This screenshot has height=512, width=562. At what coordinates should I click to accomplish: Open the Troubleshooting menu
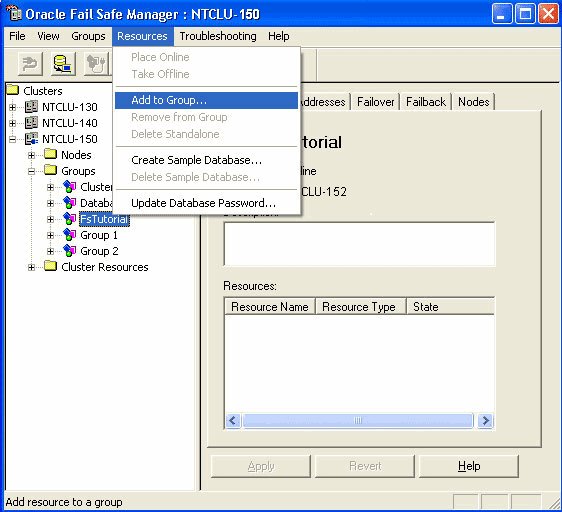(x=218, y=36)
